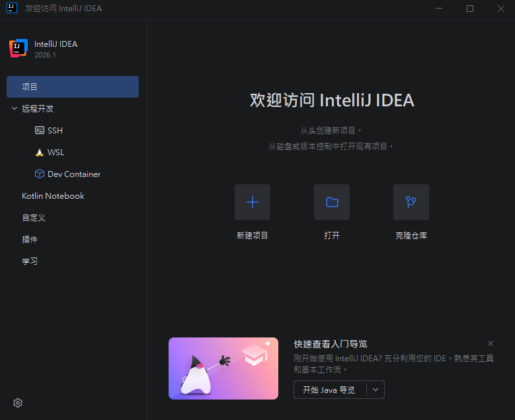Click the plus icon for 新建项目

click(x=252, y=202)
